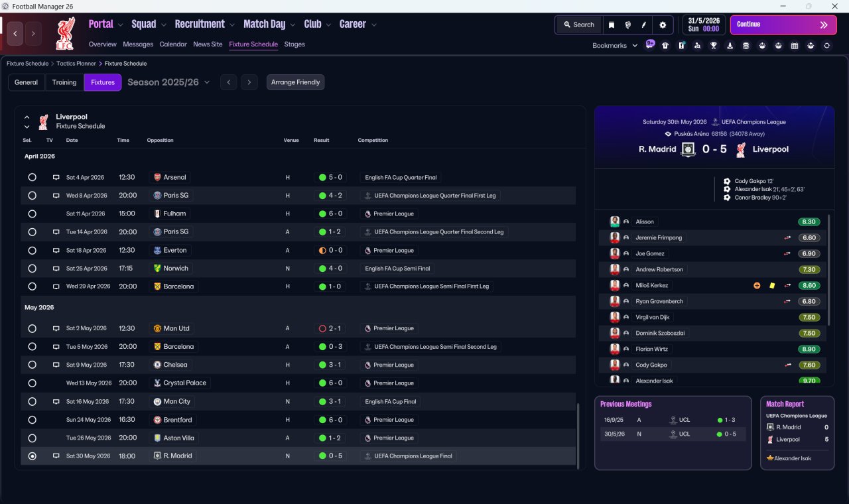This screenshot has height=504, width=849.
Task: Click the substitution icon for Jeremie Frimpong
Action: pos(788,237)
